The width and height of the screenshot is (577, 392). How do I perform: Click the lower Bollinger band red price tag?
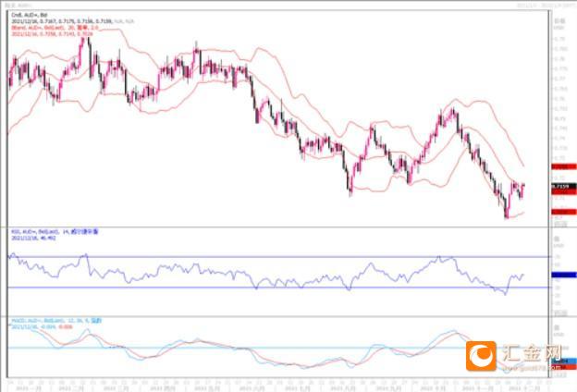[564, 212]
